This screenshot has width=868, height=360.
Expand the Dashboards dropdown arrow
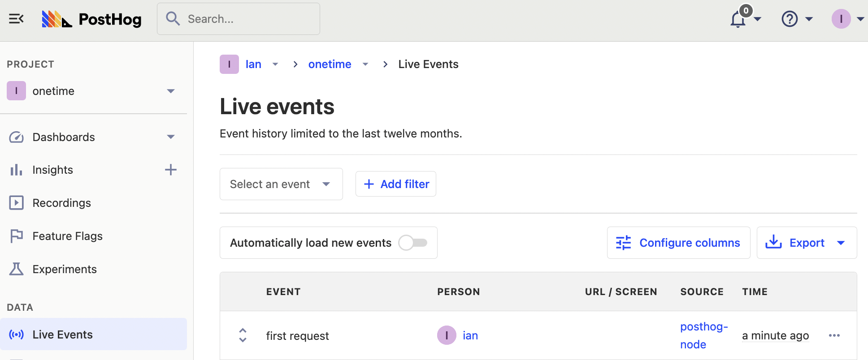point(170,137)
